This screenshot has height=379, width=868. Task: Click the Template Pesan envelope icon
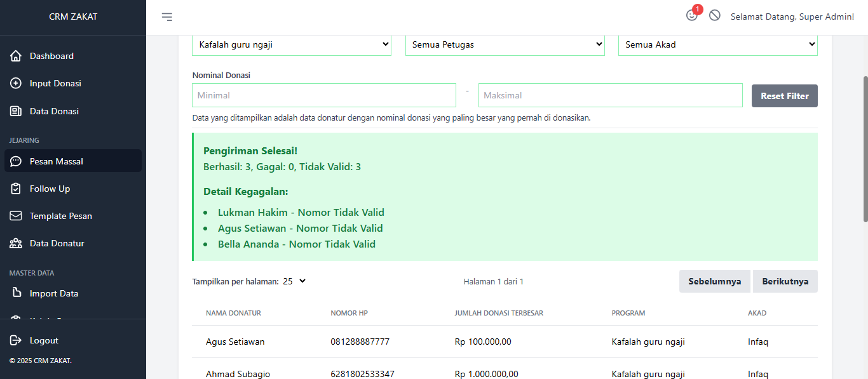(16, 216)
